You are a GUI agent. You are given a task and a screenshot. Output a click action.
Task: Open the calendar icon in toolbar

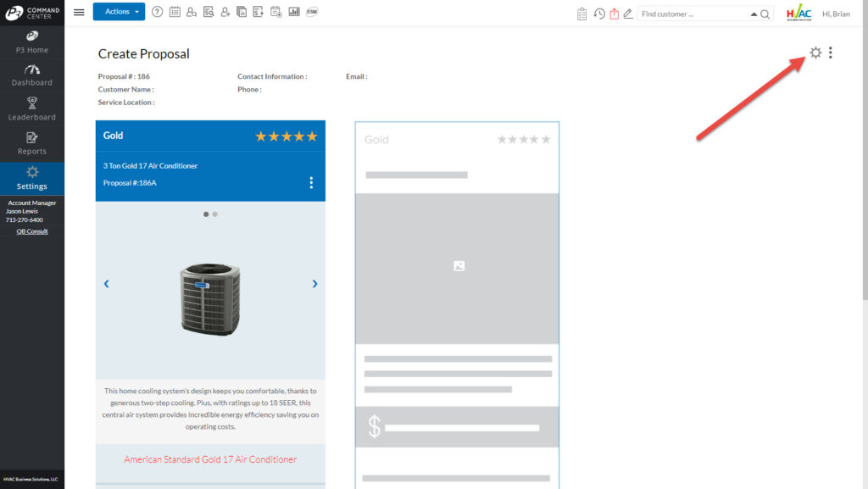[175, 12]
